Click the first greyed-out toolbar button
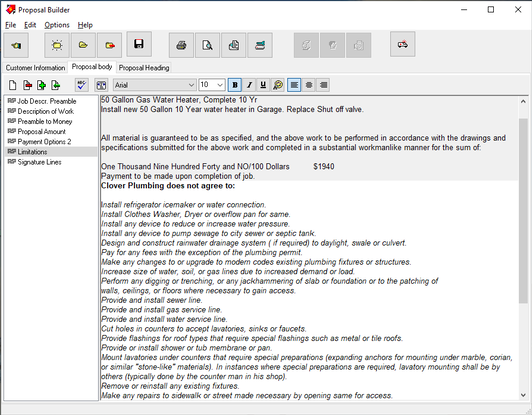532x415 pixels. point(306,45)
